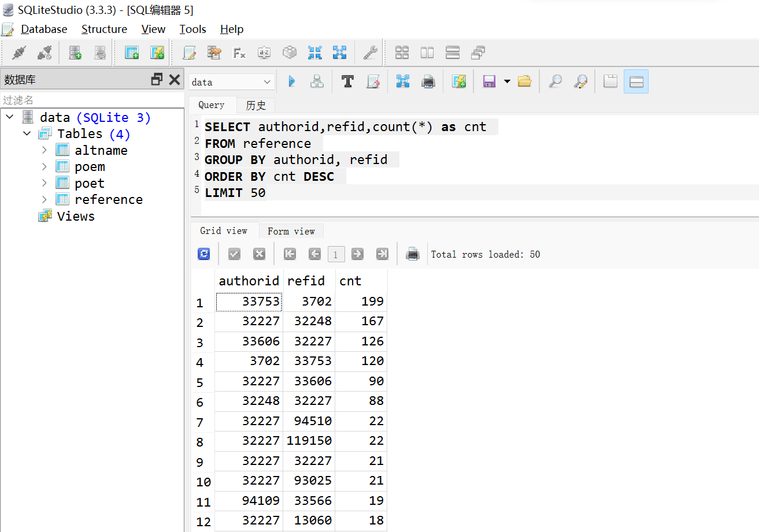Click the authorid column header
The height and width of the screenshot is (532, 759).
tap(249, 281)
